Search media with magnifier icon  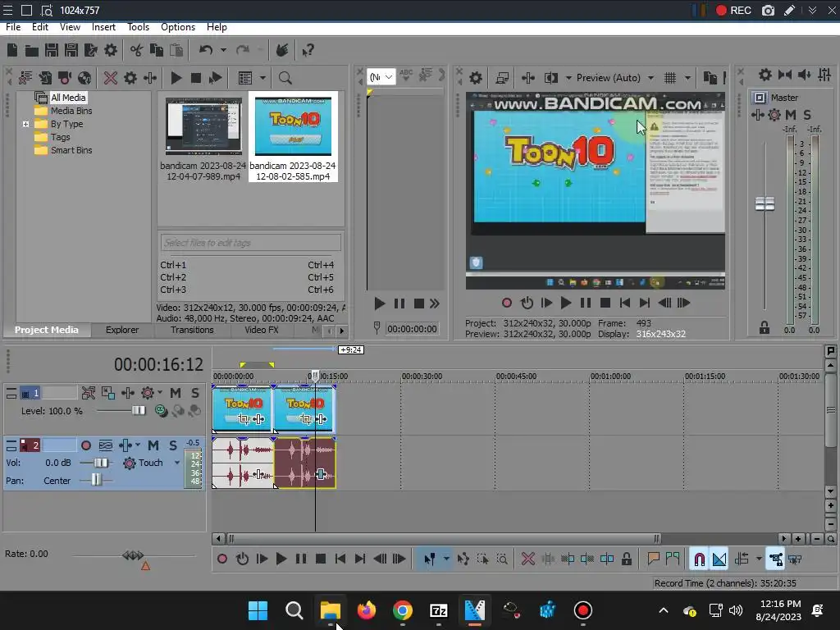click(285, 78)
